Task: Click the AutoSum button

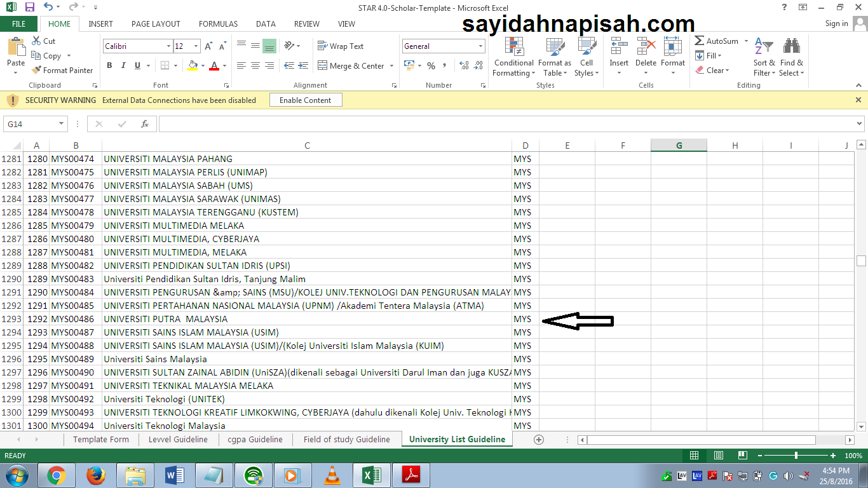Action: [717, 41]
